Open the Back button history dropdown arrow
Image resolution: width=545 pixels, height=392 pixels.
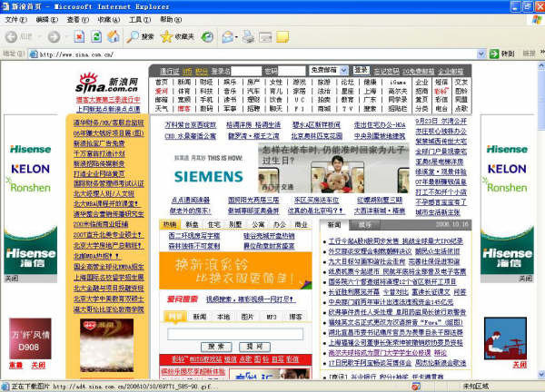[39, 36]
